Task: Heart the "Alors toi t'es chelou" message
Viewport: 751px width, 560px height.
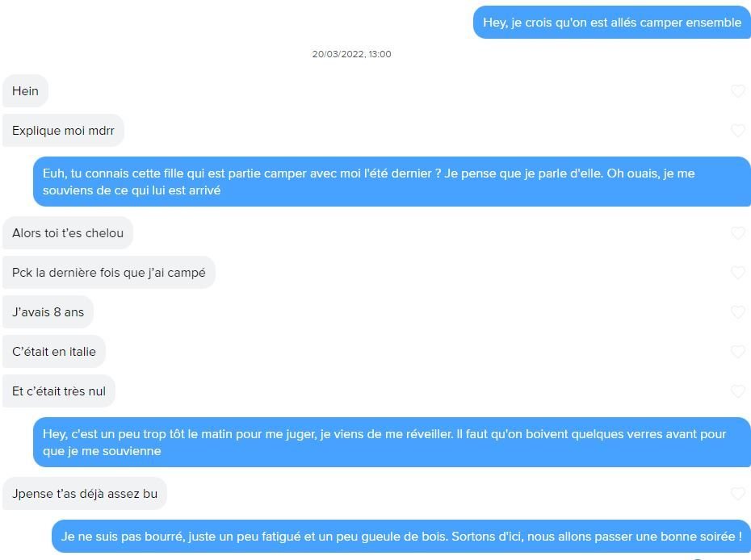Action: tap(738, 233)
